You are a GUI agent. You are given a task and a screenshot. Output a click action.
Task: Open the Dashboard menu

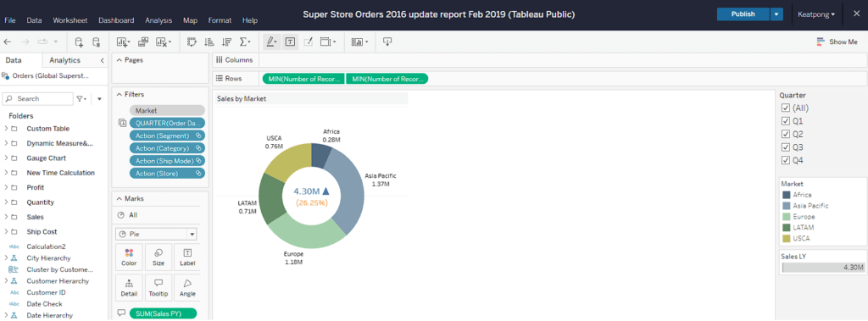click(x=116, y=20)
